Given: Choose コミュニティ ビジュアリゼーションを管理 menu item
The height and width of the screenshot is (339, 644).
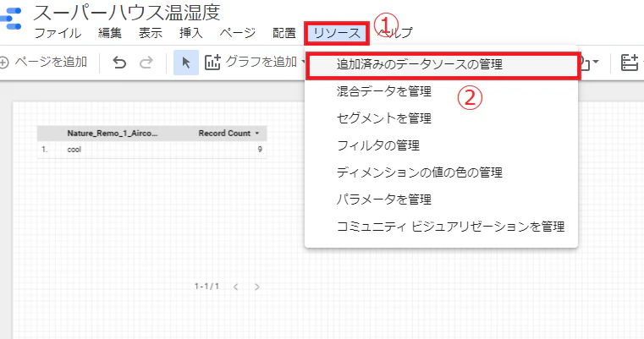Looking at the screenshot, I should [441, 227].
